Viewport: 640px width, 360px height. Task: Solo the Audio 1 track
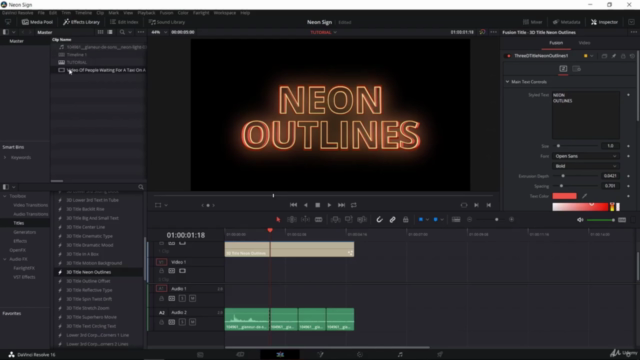coord(182,298)
